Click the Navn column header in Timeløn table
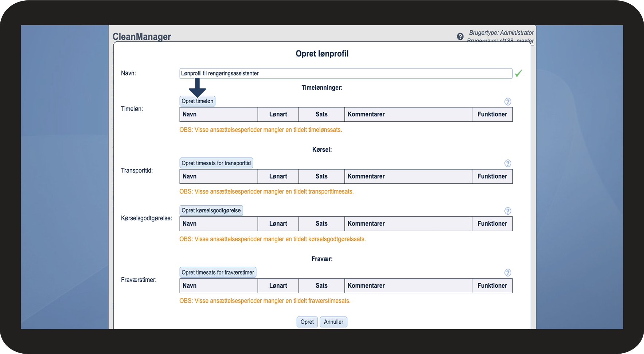 point(190,114)
